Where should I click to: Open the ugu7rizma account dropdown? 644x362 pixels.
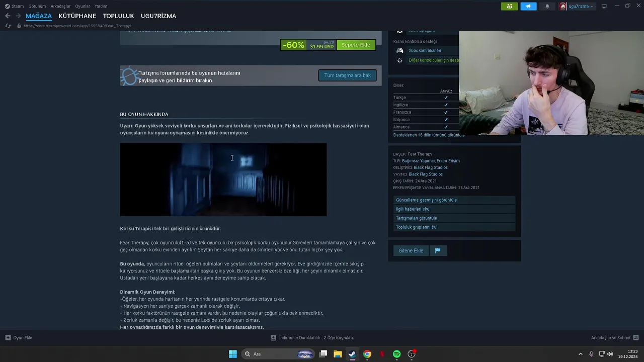point(581,6)
